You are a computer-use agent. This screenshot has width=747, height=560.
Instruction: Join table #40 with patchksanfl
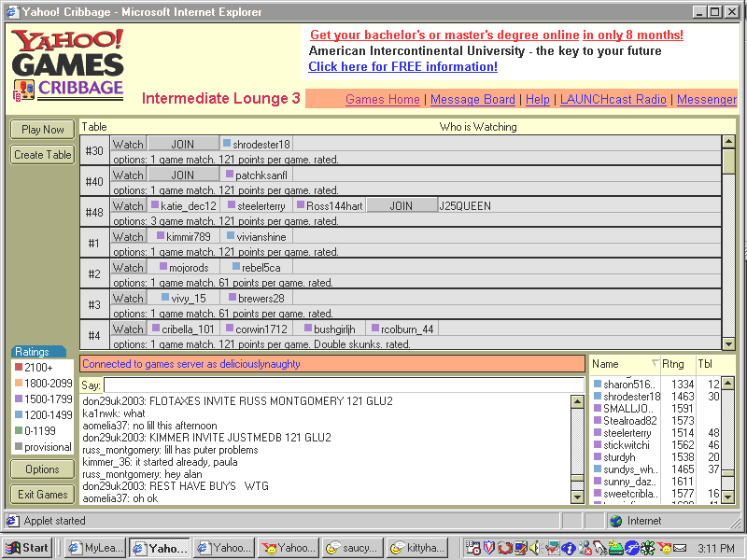(x=183, y=175)
